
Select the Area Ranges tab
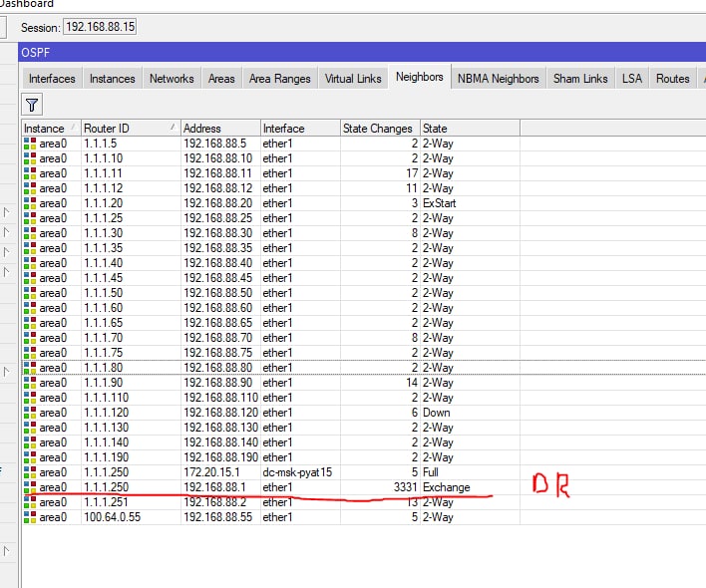click(x=279, y=79)
